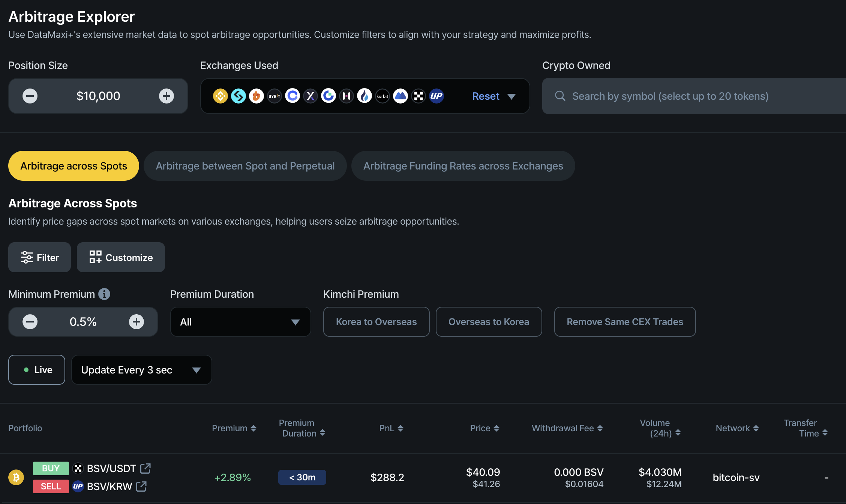846x504 pixels.
Task: Click the Bitcoin SV coin icon
Action: [16, 477]
